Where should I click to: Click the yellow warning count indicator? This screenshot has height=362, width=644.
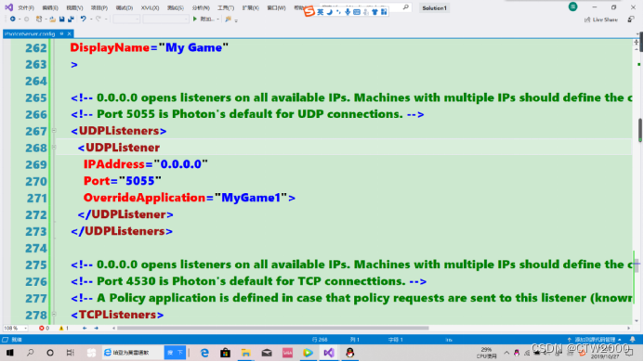pos(64,328)
